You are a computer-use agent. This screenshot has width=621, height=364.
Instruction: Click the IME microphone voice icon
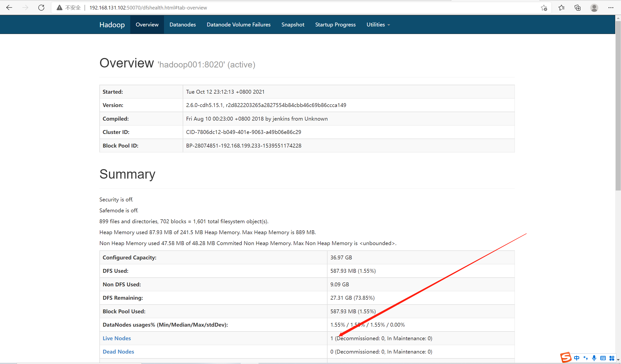coord(594,358)
